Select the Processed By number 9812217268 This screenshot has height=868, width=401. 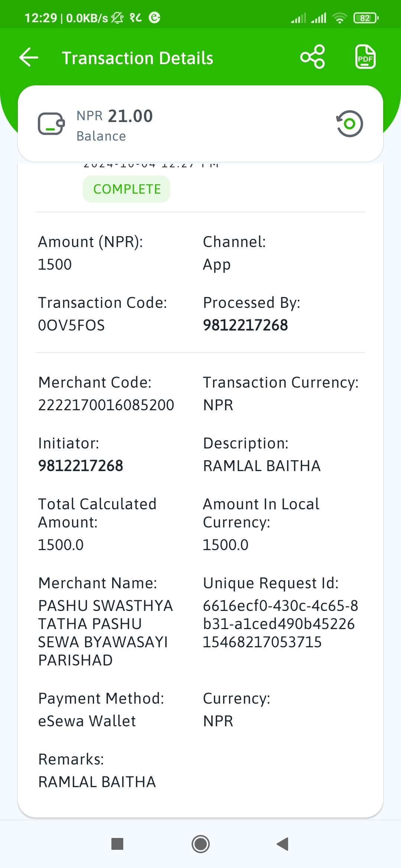coord(245,325)
